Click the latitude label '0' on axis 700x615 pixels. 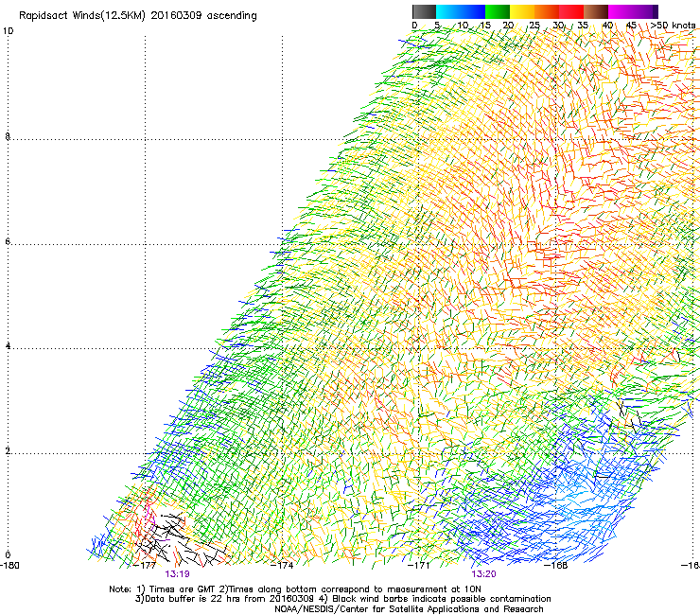tap(8, 555)
